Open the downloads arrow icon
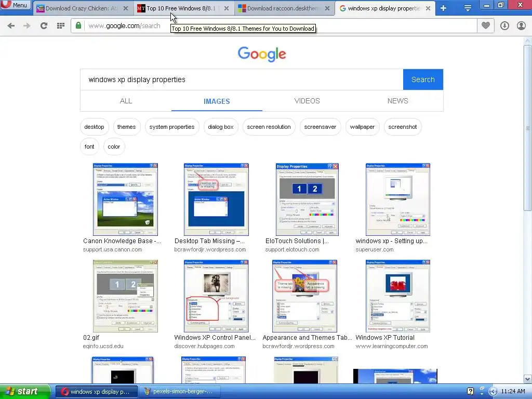 (504, 25)
